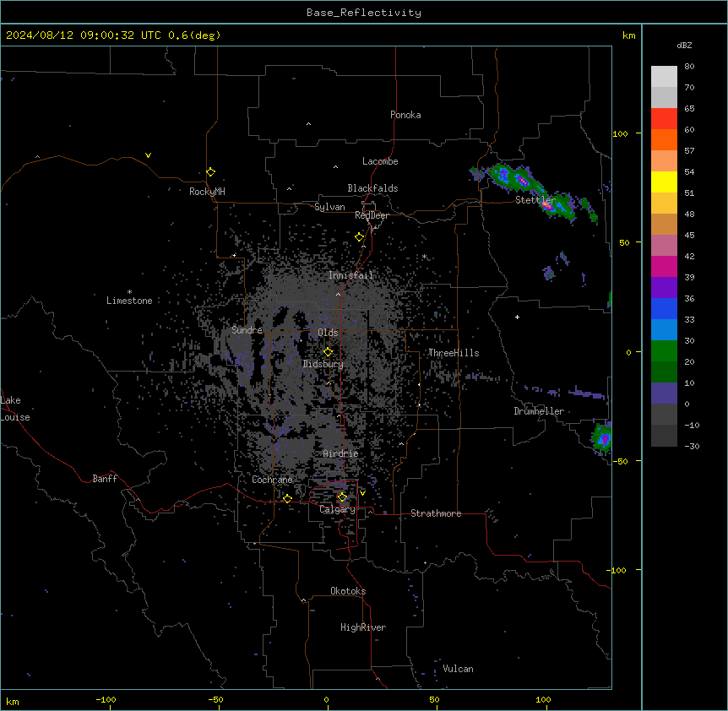Click the Didsbury label
Image resolution: width=728 pixels, height=711 pixels.
click(x=323, y=364)
